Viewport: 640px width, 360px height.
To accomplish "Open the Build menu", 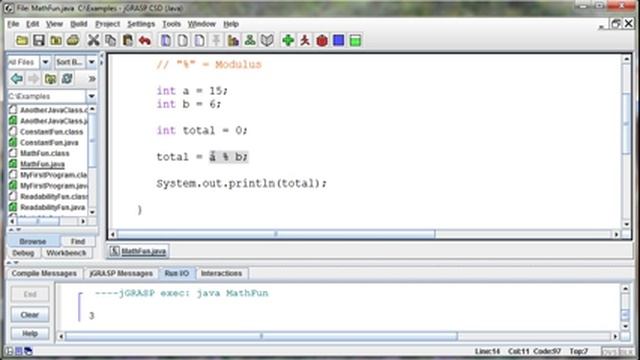I will point(79,24).
